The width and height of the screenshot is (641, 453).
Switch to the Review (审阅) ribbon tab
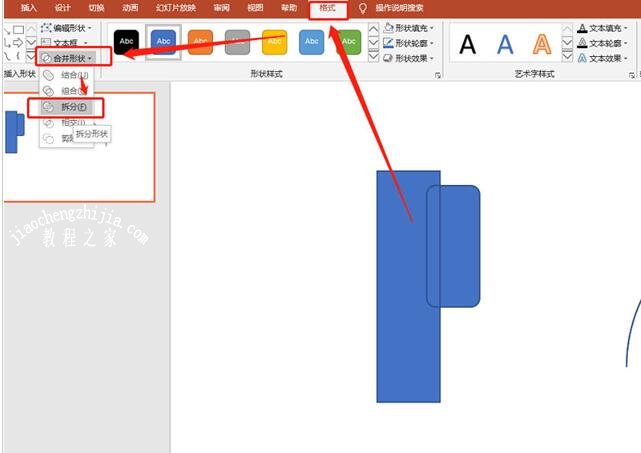[222, 8]
